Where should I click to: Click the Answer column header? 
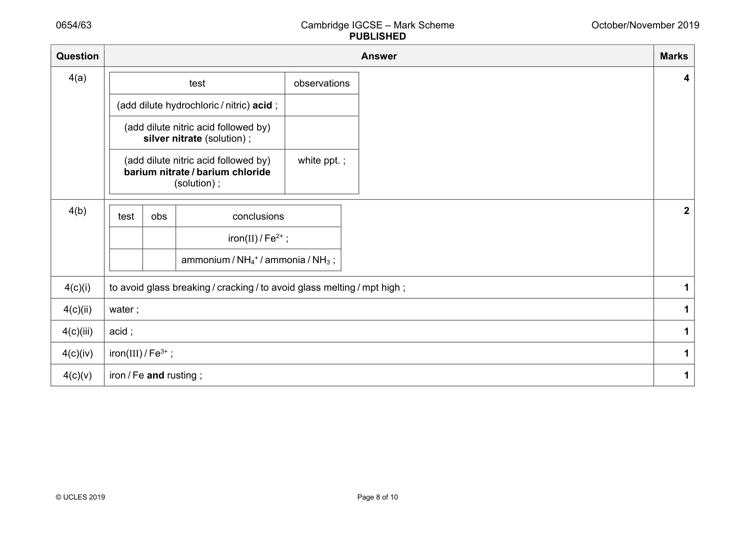point(379,56)
